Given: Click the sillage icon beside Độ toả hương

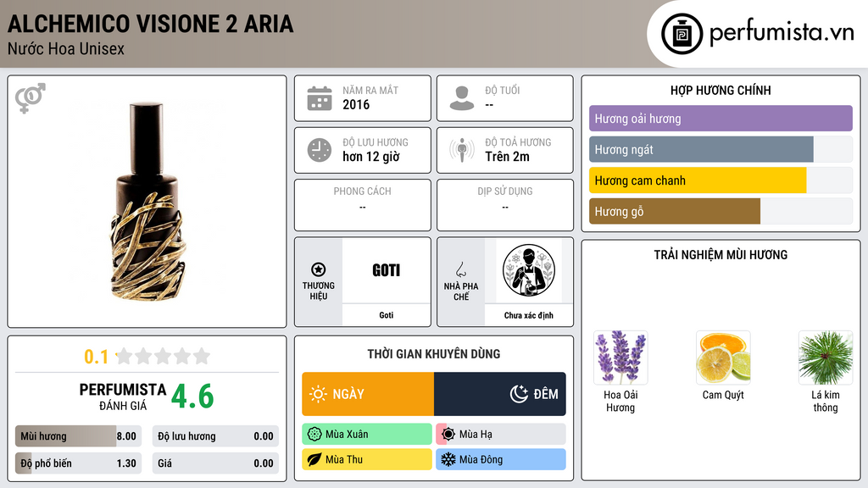Looking at the screenshot, I should (x=462, y=150).
